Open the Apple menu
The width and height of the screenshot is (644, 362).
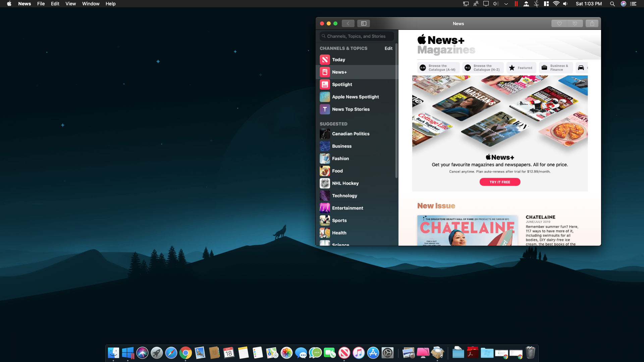[9, 4]
